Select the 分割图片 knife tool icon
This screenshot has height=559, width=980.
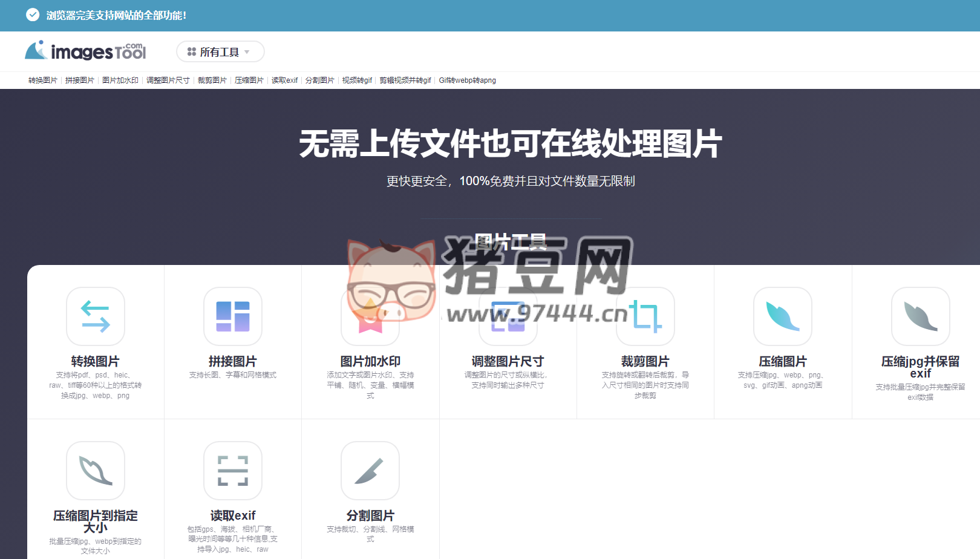pyautogui.click(x=370, y=471)
